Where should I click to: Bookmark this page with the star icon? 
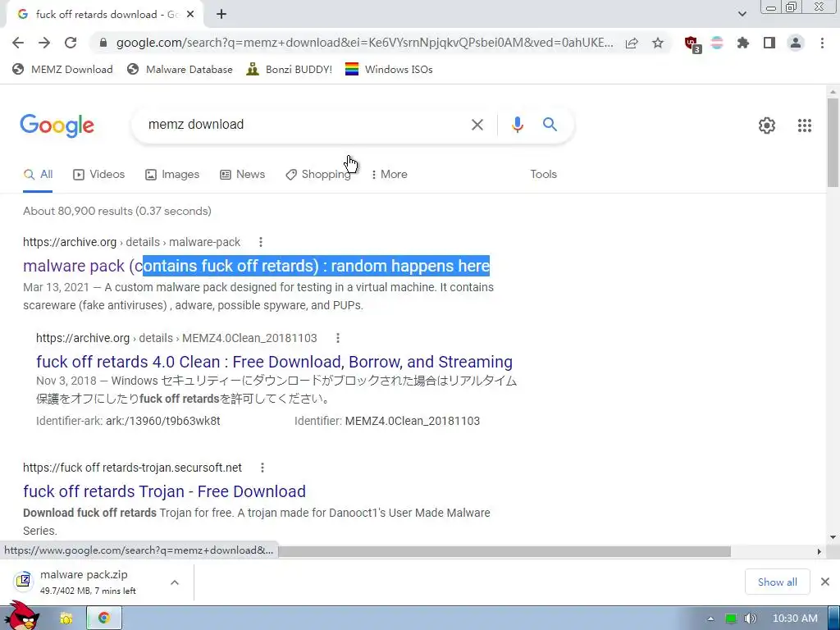[658, 43]
